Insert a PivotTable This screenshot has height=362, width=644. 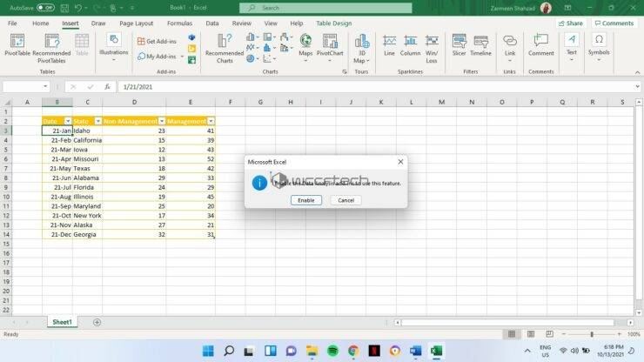(x=17, y=45)
